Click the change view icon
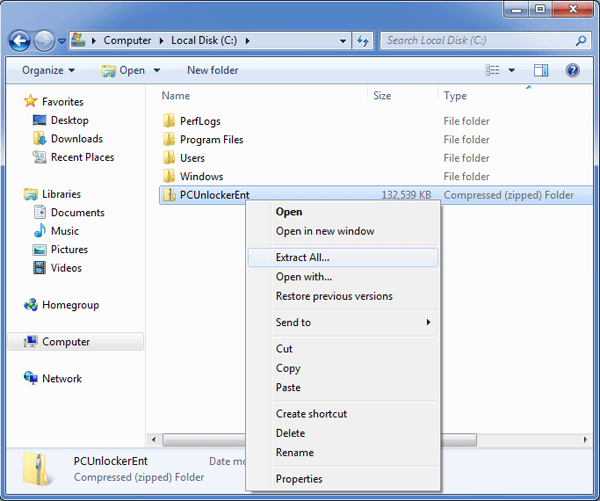The width and height of the screenshot is (600, 501). [492, 70]
